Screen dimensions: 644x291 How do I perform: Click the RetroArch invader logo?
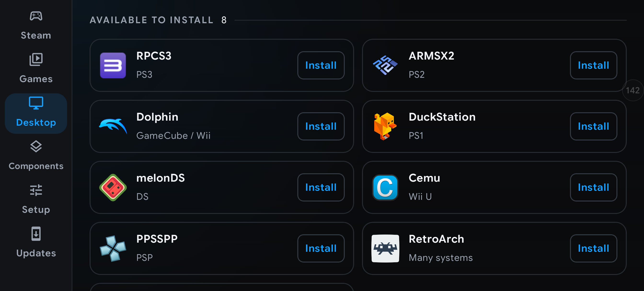[x=385, y=248]
